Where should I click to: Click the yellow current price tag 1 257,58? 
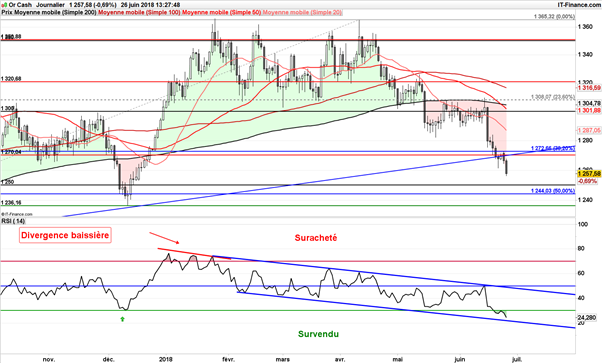[589, 174]
